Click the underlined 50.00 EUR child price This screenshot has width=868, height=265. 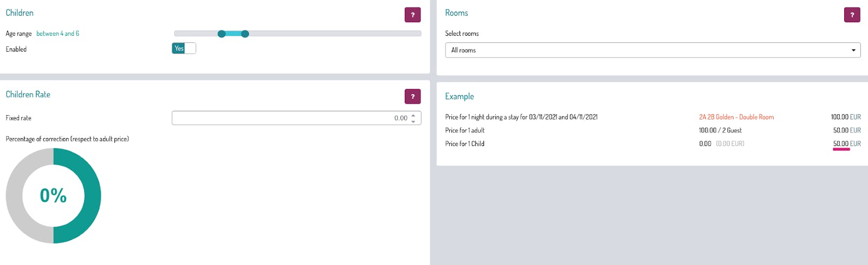point(847,144)
